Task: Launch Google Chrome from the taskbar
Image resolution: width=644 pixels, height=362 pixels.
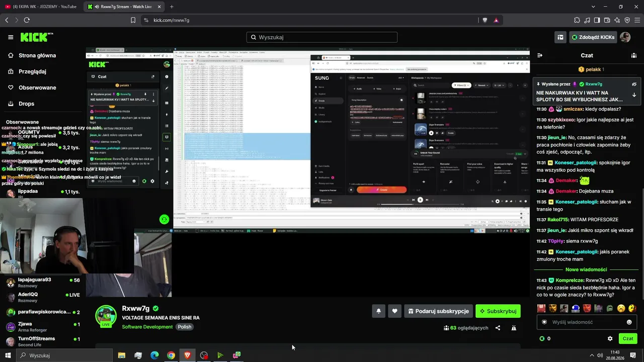Action: (x=171, y=355)
